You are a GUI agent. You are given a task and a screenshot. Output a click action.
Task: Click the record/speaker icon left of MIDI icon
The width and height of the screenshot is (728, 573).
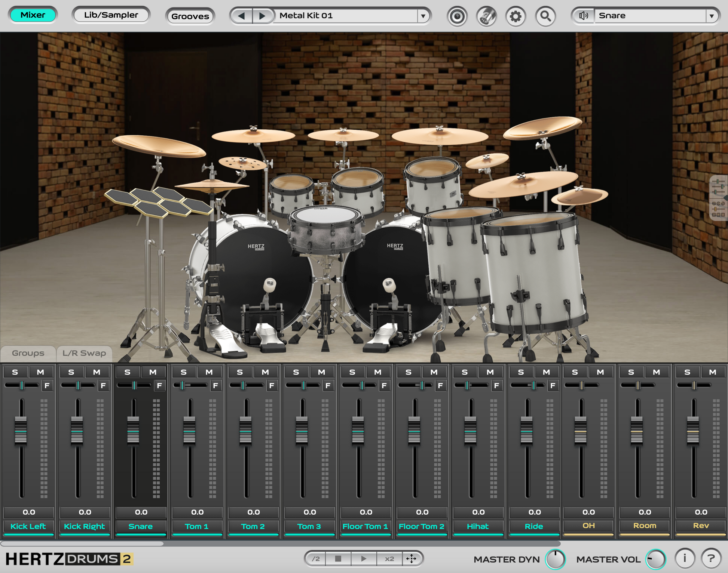(x=457, y=16)
